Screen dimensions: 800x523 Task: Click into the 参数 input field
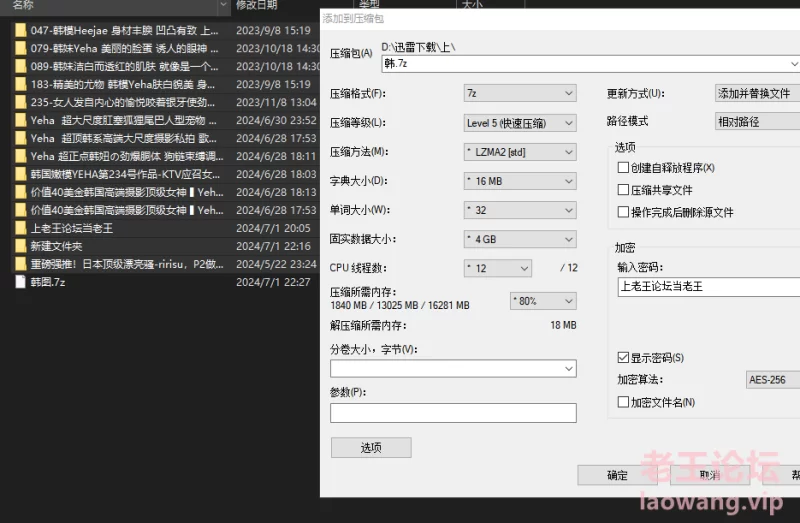pyautogui.click(x=453, y=413)
